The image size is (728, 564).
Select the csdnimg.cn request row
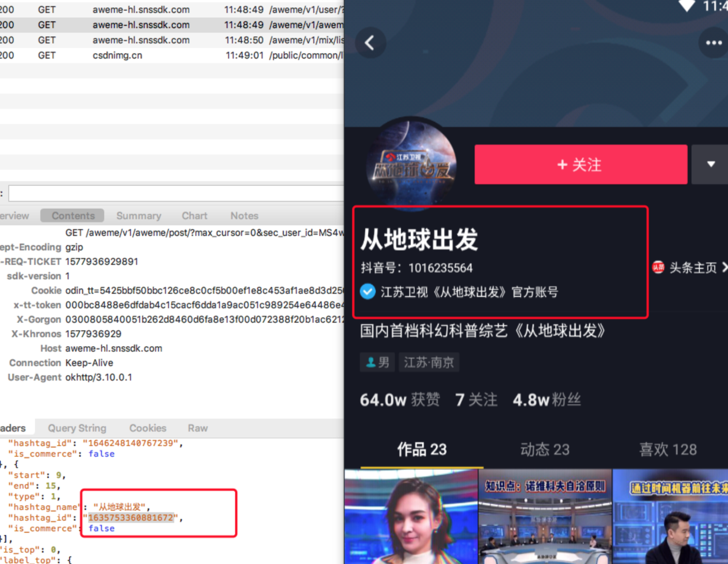172,55
